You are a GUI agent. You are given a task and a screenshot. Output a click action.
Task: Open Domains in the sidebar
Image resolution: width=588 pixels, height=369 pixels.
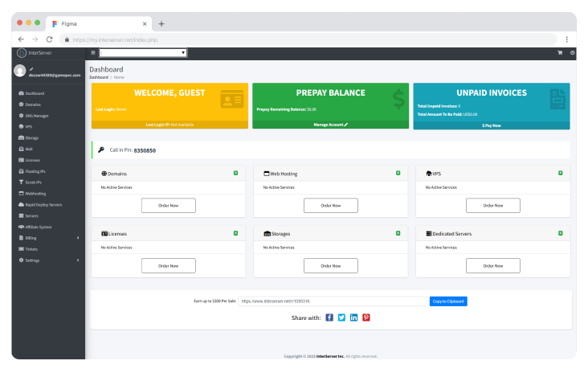pos(30,105)
